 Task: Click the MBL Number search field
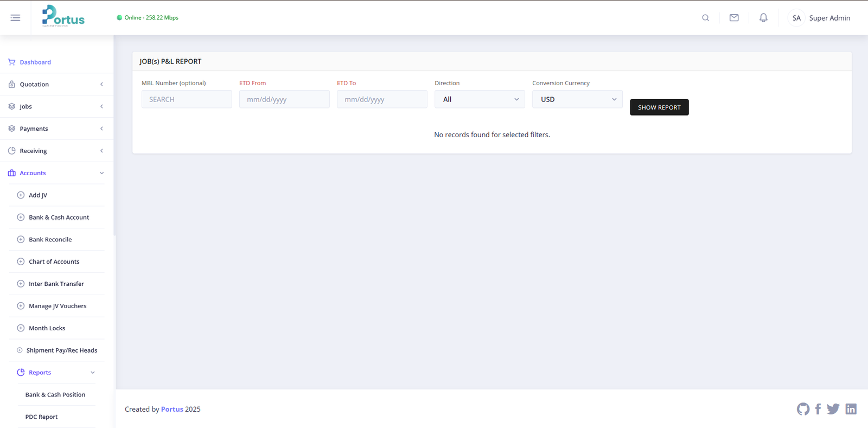click(x=187, y=99)
